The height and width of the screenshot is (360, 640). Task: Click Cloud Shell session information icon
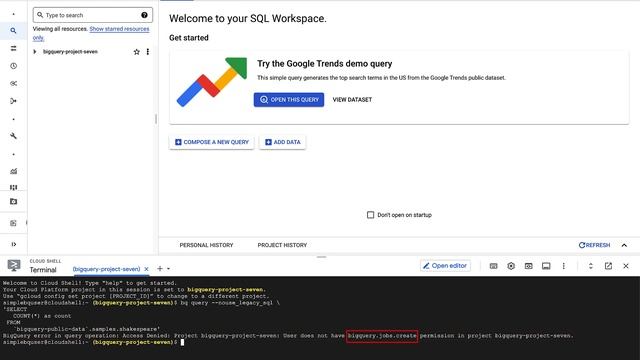pyautogui.click(x=546, y=266)
